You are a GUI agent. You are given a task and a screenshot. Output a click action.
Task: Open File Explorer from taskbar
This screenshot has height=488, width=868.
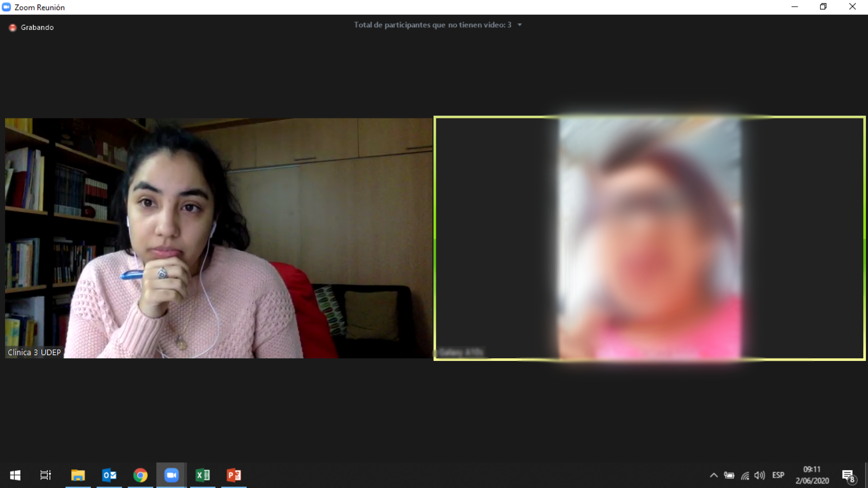tap(78, 475)
